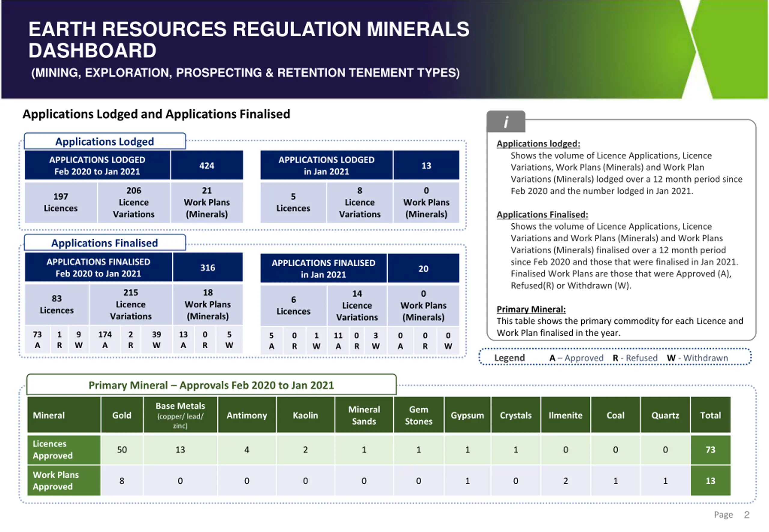
Task: Click the Applications lodged underlined heading
Action: (538, 144)
